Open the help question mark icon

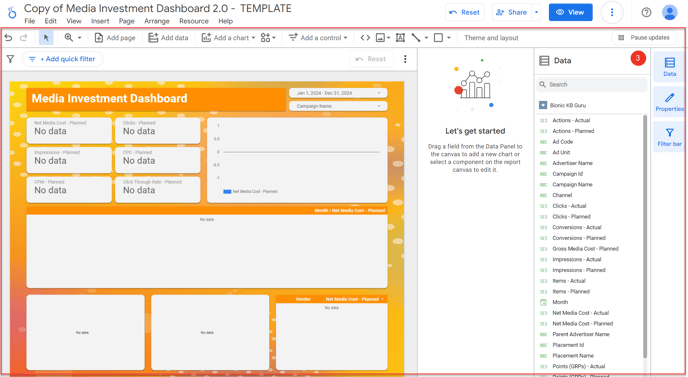tap(646, 12)
